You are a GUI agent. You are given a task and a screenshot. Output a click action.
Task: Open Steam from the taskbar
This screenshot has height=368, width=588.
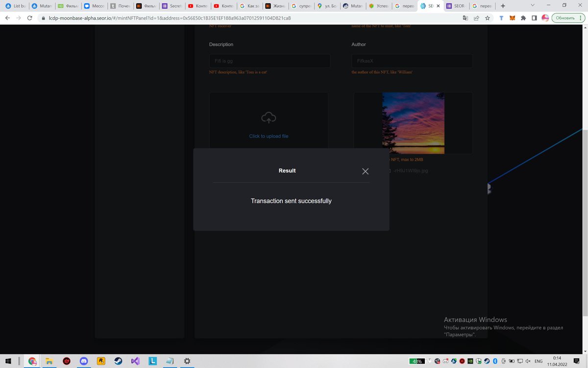[x=119, y=361]
